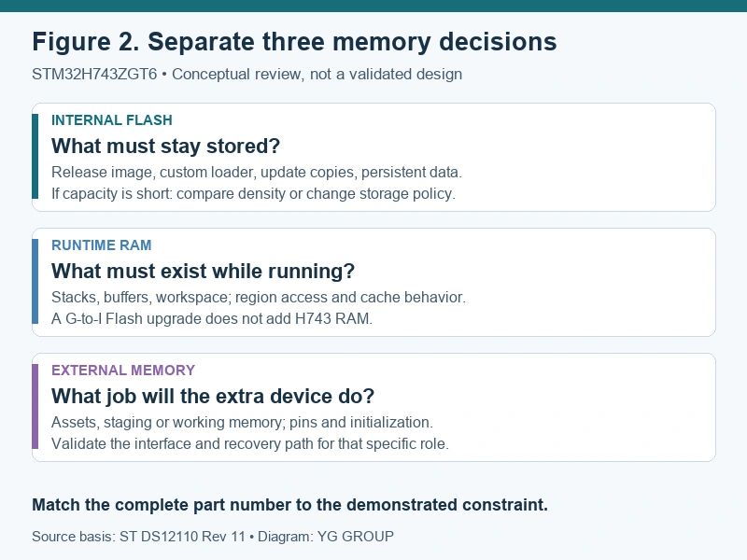This screenshot has height=560, width=747.
Task: Click the 'If capacity is short' sentence
Action: click(x=253, y=194)
